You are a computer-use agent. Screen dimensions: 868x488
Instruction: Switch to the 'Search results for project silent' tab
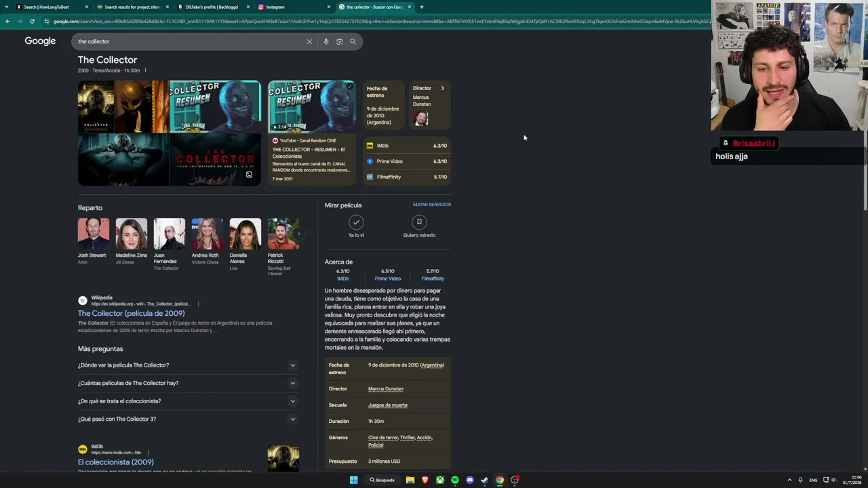pos(132,7)
